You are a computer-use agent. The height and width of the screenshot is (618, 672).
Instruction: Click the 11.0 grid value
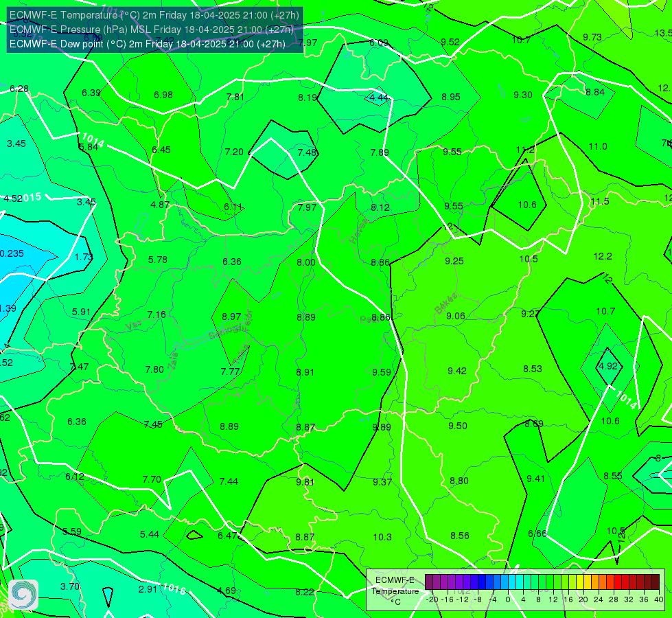[x=598, y=147]
